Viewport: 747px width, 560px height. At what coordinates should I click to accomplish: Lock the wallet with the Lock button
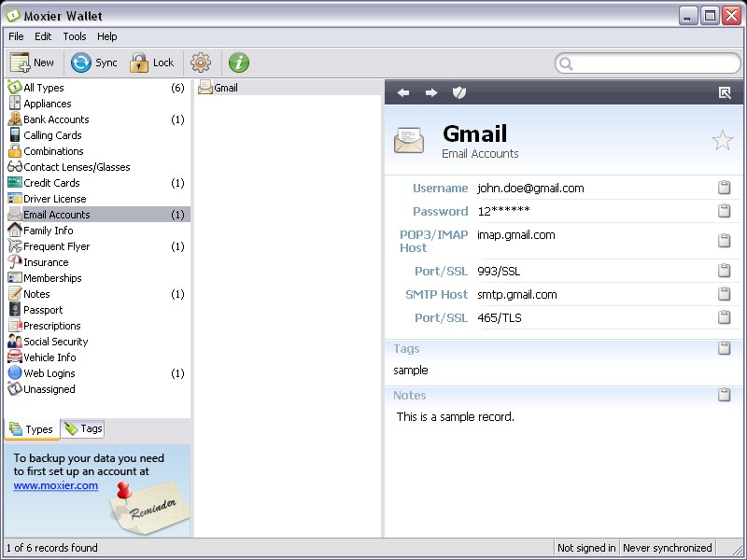(x=152, y=63)
